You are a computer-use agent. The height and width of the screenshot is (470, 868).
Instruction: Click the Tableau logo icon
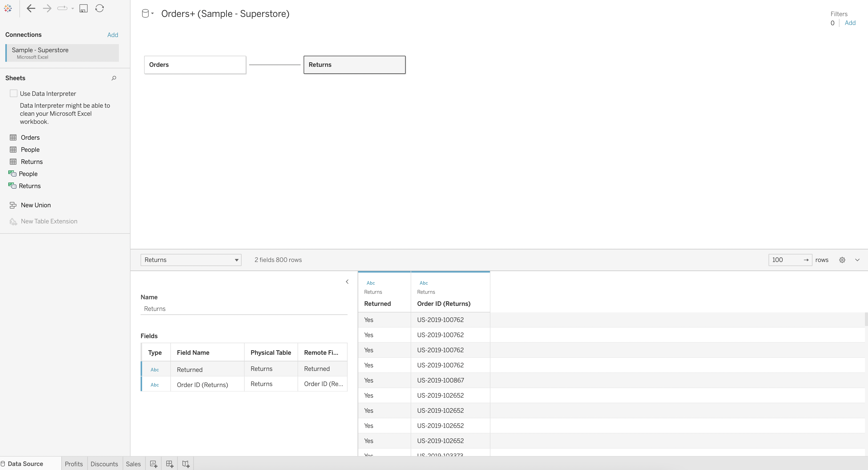tap(8, 8)
